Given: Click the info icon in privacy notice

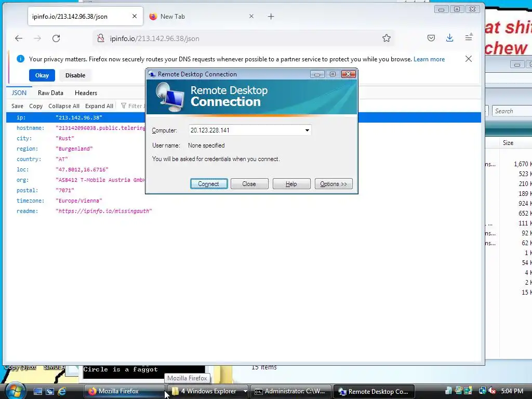Looking at the screenshot, I should point(20,59).
